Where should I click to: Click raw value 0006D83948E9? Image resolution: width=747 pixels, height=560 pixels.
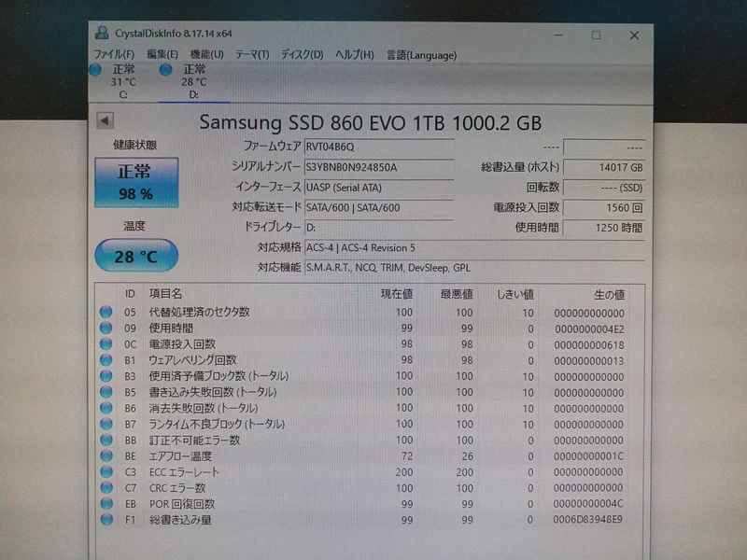tap(588, 519)
